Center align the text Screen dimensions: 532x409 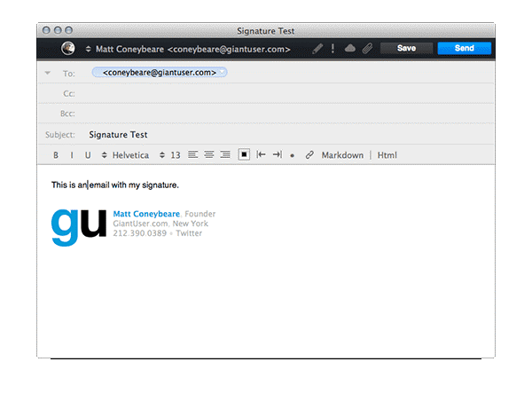pyautogui.click(x=209, y=154)
